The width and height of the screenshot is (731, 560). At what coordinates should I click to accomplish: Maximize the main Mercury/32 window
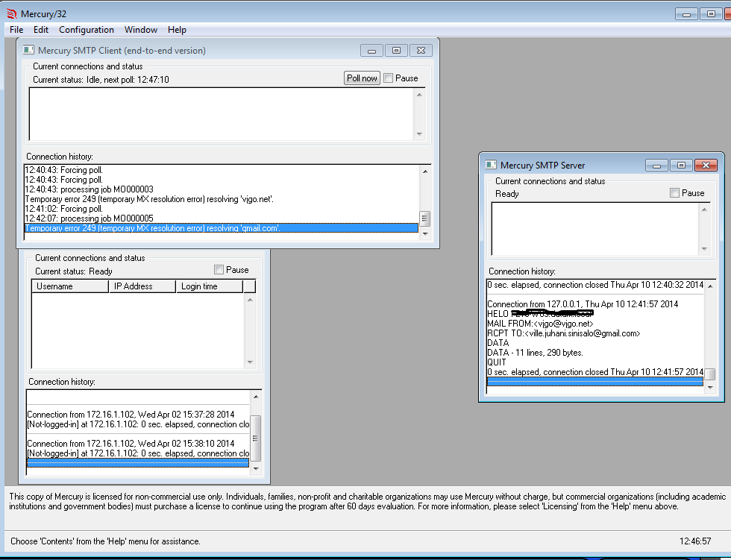coord(711,14)
